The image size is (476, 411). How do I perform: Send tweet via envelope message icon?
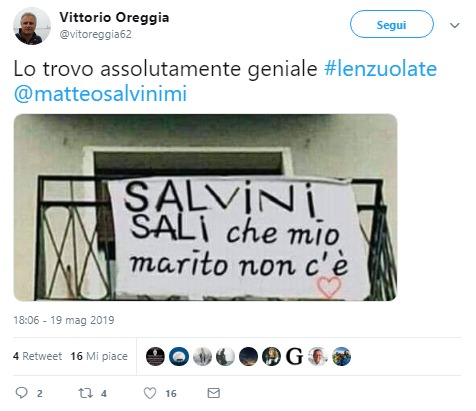click(213, 393)
